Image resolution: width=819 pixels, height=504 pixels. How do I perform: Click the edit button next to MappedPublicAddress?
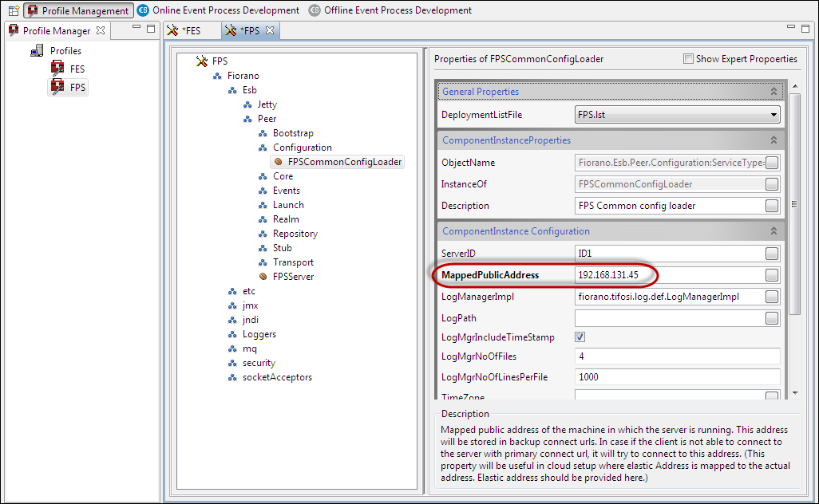tap(771, 275)
